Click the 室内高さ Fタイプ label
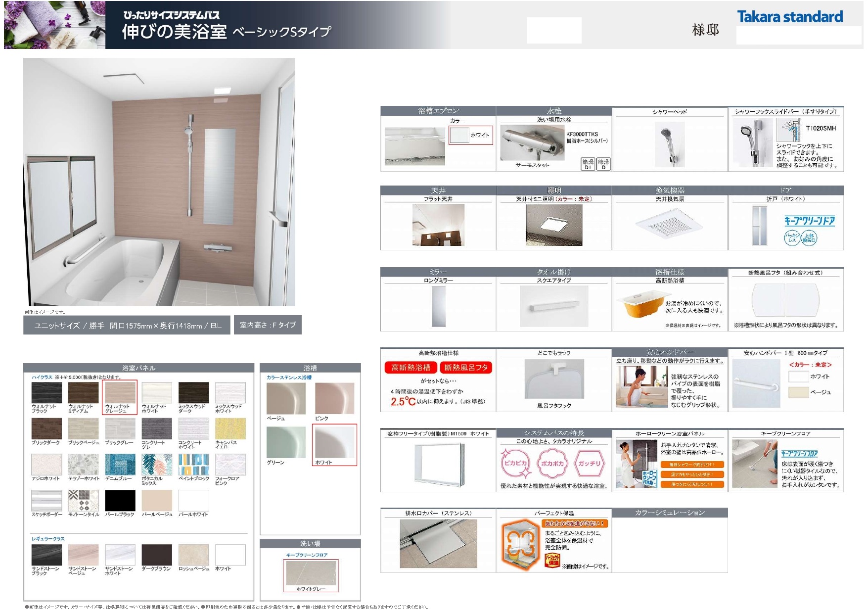 (x=268, y=325)
